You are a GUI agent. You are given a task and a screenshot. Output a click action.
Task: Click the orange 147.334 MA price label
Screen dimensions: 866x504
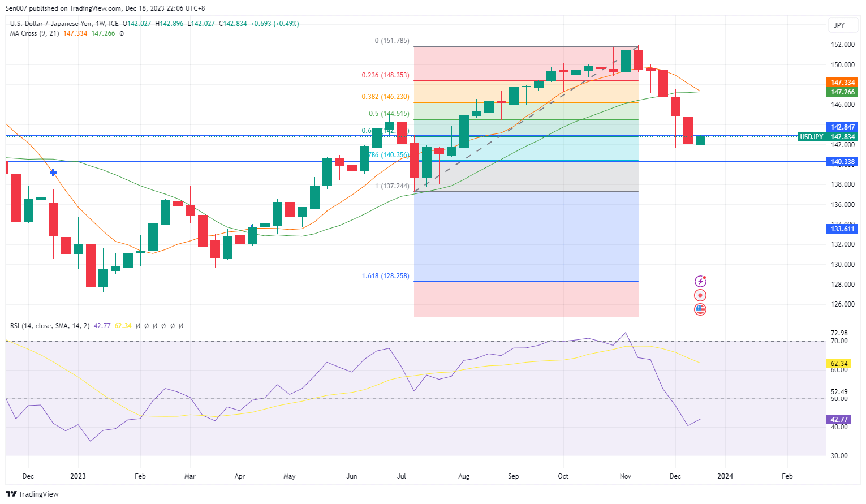(842, 83)
